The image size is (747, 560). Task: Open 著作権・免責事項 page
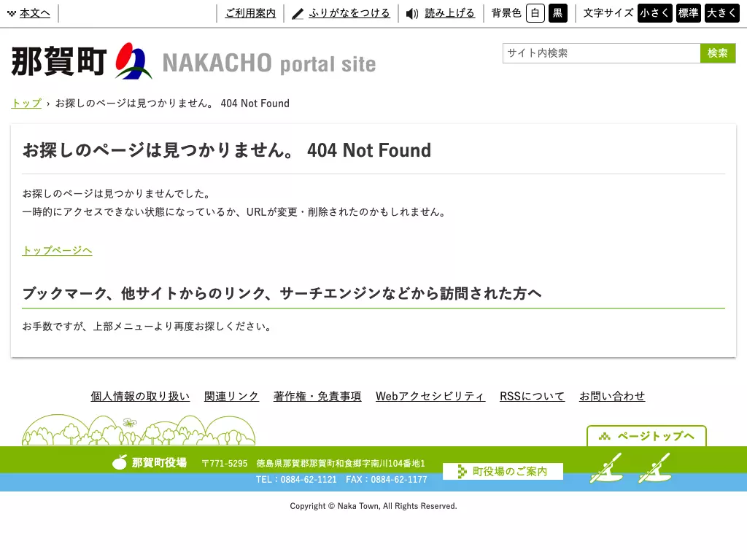[317, 396]
